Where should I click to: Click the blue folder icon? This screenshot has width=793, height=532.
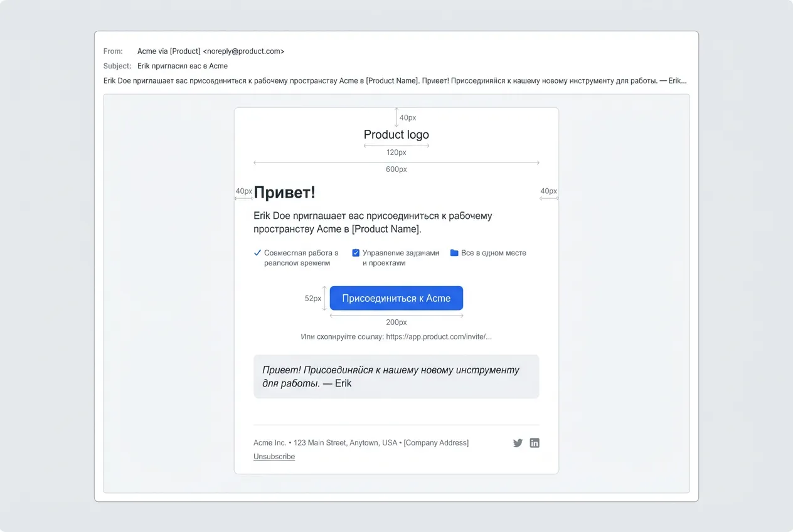(454, 253)
